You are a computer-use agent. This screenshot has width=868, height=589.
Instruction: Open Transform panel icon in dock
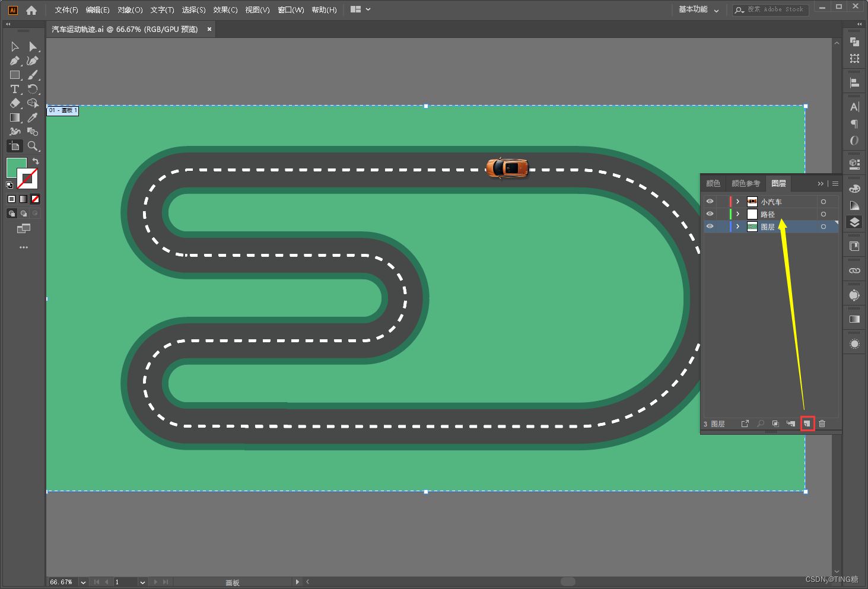click(x=854, y=58)
